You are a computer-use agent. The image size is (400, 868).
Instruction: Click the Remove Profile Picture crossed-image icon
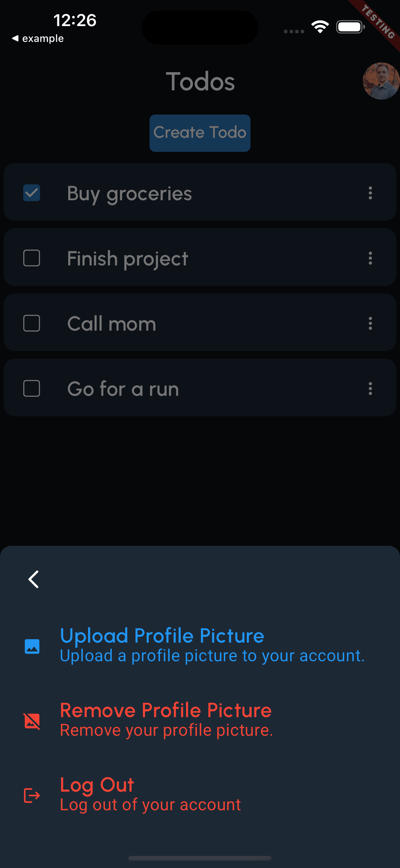32,721
